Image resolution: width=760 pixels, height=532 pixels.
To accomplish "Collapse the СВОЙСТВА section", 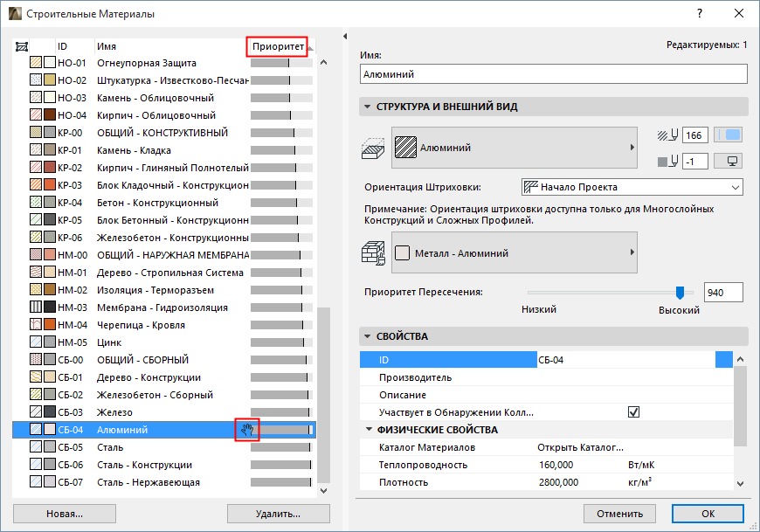I will click(x=367, y=335).
